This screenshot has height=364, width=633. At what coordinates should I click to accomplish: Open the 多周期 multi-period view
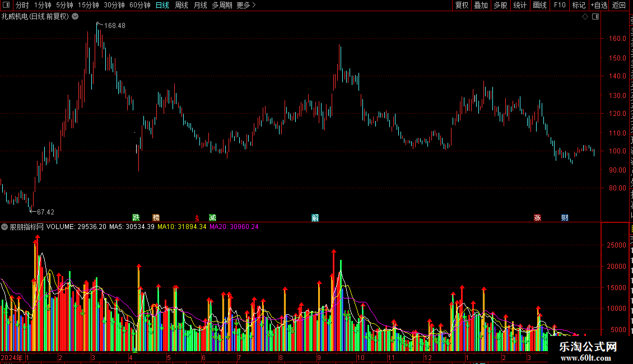(222, 5)
